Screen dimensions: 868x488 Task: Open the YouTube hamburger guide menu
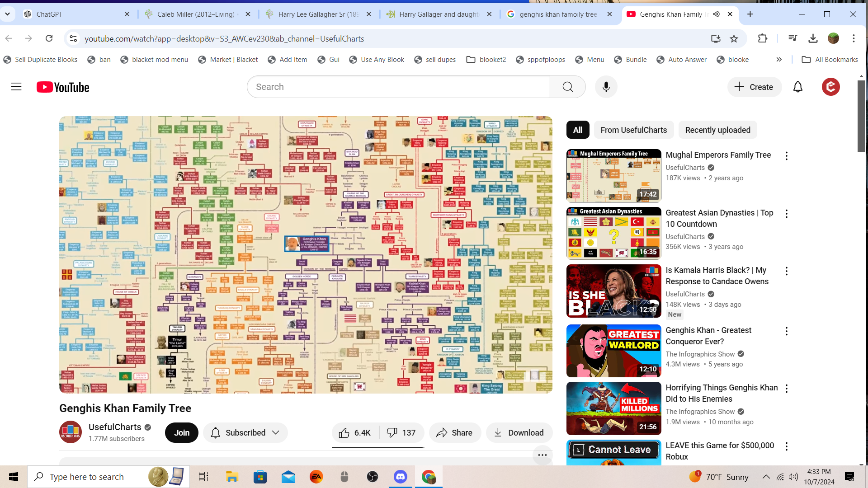[x=16, y=87]
